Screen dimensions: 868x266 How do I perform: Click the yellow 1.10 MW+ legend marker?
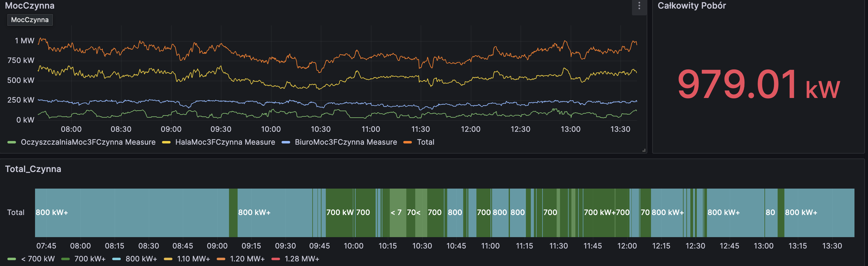(168, 259)
